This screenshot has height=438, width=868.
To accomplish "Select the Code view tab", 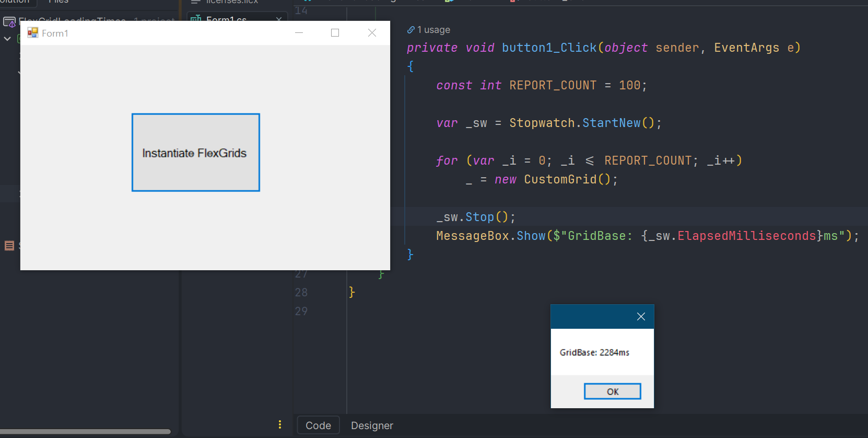I will [318, 425].
